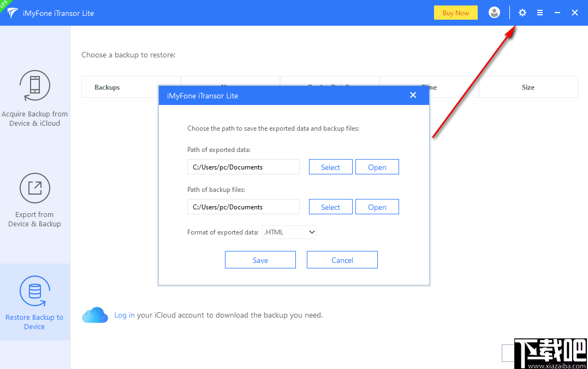
Task: Open the hamburger menu icon
Action: (x=540, y=13)
